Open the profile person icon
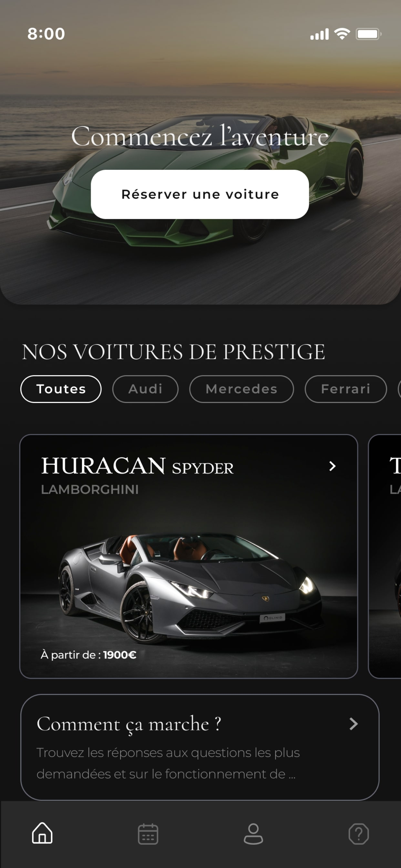 [x=253, y=834]
